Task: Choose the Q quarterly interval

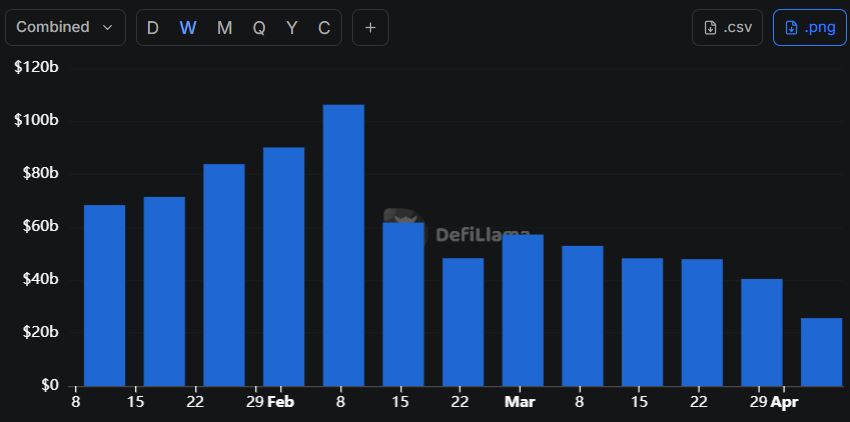Action: click(x=259, y=28)
